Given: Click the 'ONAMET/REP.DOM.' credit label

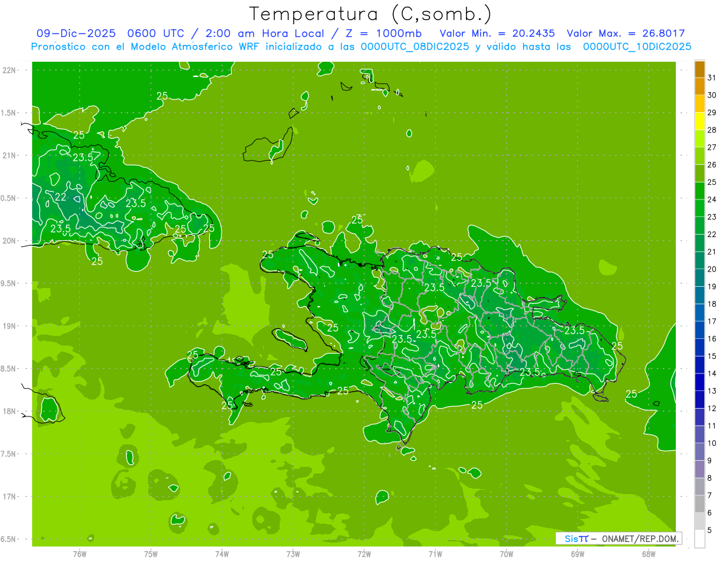Looking at the screenshot, I should tap(641, 538).
